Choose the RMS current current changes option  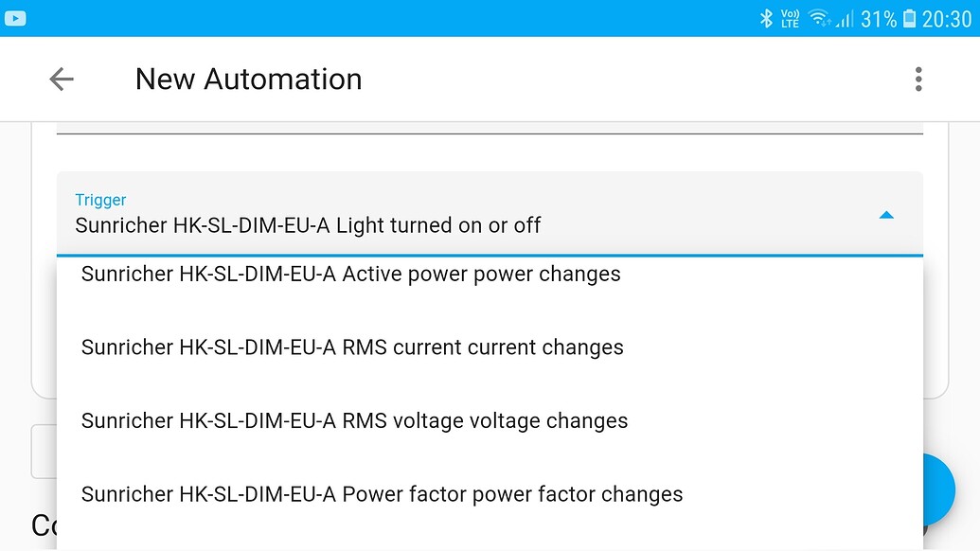353,347
